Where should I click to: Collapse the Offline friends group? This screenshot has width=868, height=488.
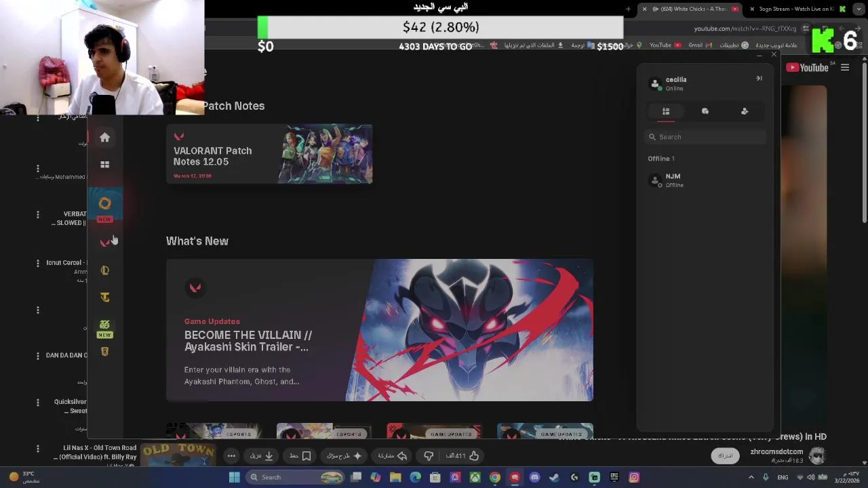point(661,159)
